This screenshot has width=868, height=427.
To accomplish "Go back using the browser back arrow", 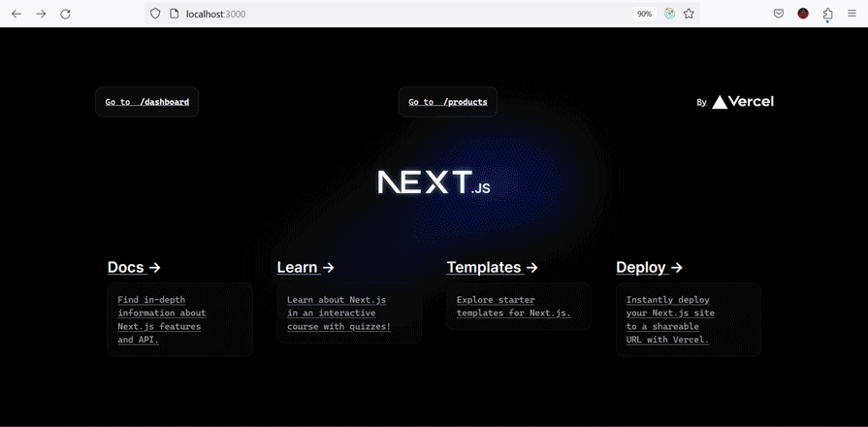I will click(16, 14).
